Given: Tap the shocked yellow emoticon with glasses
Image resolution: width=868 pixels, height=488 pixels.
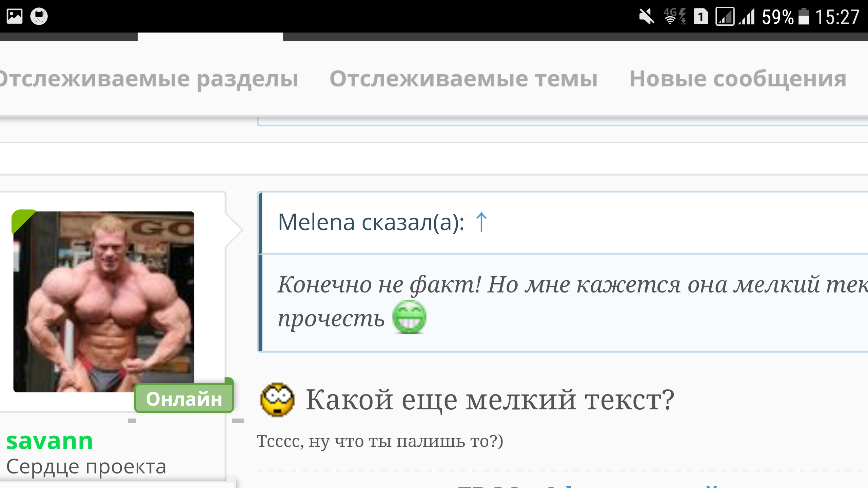Looking at the screenshot, I should tap(277, 400).
